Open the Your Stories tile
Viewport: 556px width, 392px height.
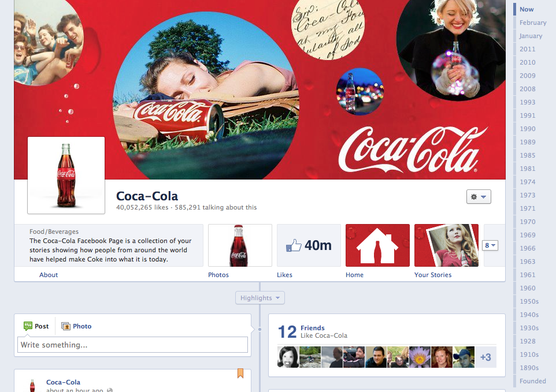(446, 245)
